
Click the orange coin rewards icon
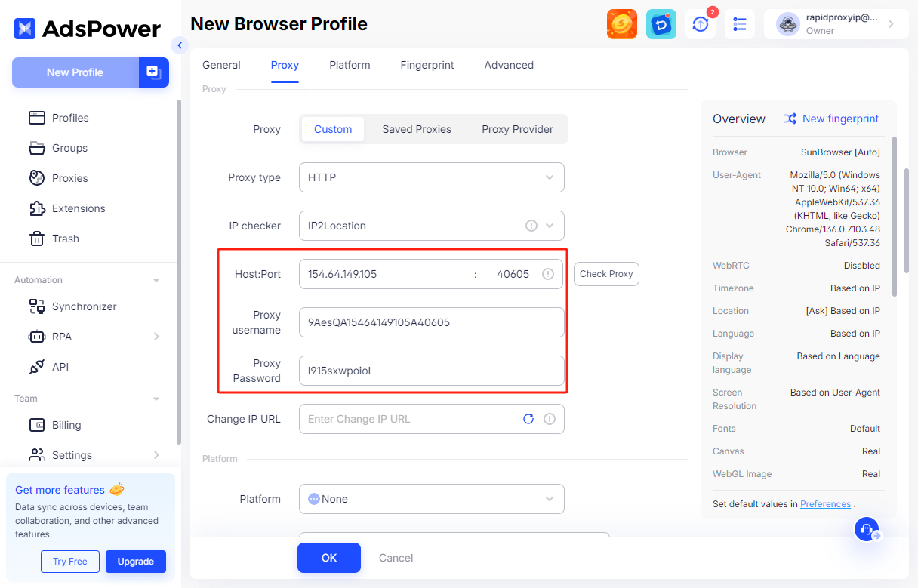622,24
